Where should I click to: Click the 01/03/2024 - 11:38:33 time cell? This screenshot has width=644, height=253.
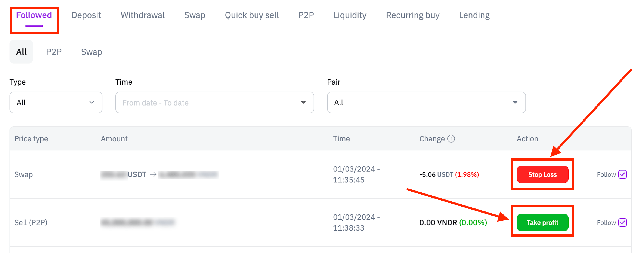point(356,222)
